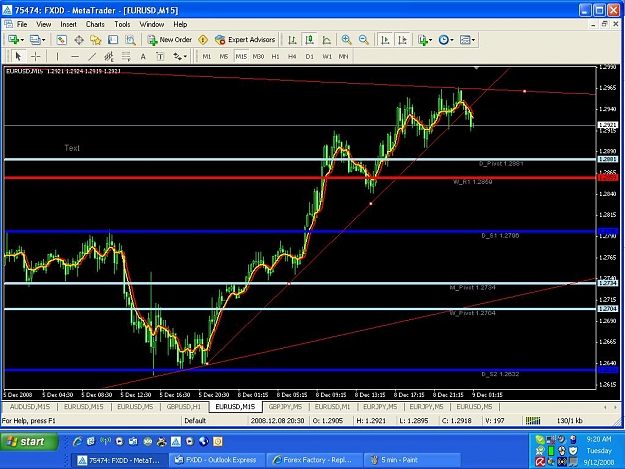
Task: Select the equidistant channel tool
Action: tap(109, 57)
